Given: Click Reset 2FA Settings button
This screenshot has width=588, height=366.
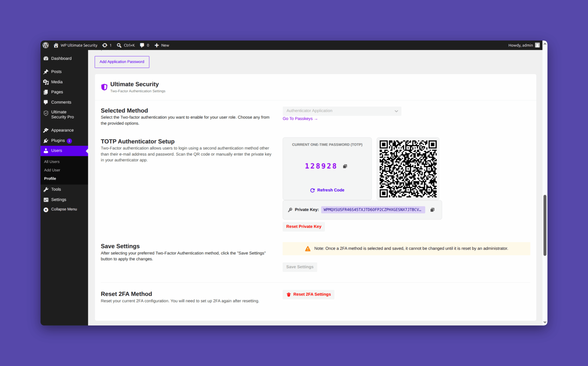Looking at the screenshot, I should [x=308, y=295].
